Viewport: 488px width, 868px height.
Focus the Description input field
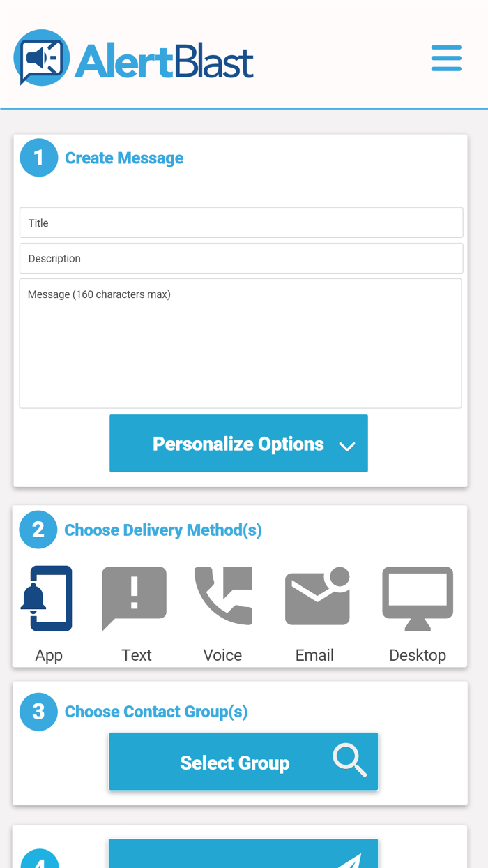tap(241, 259)
